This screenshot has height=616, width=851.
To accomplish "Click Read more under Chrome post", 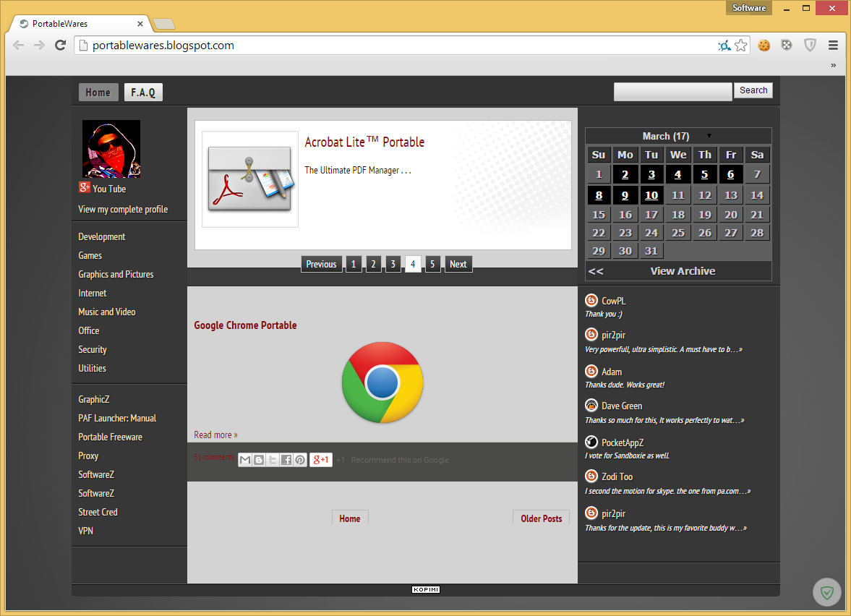I will [x=215, y=435].
